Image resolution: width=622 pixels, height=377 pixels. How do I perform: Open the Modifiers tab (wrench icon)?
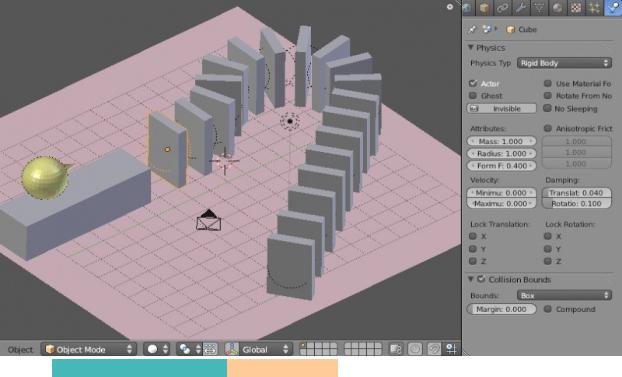click(x=521, y=8)
